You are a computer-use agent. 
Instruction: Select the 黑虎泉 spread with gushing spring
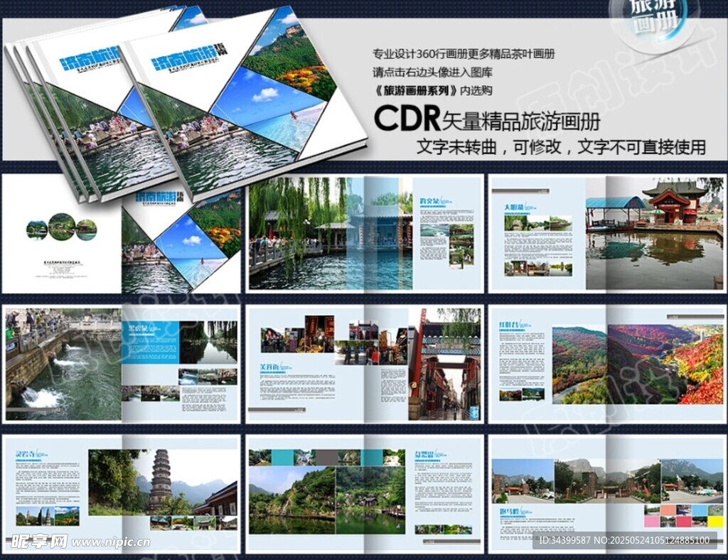[122, 364]
